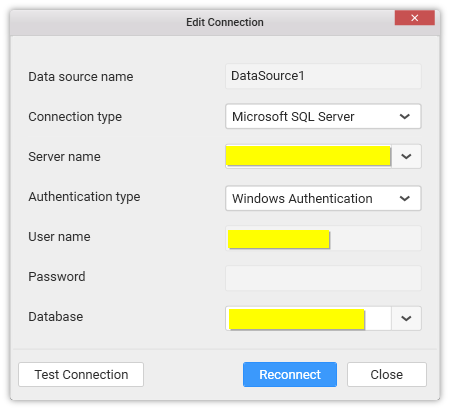Close the Edit Connection dialog via red X
The width and height of the screenshot is (450, 410).
[x=415, y=18]
